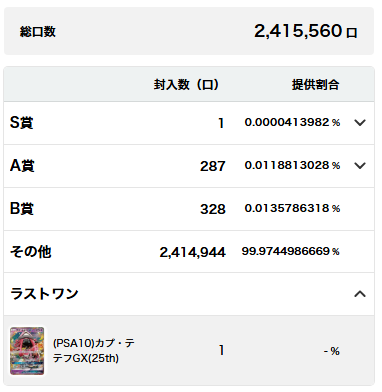The width and height of the screenshot is (382, 392).
Task: Click the 99.9744986669 percentage value
Action: (286, 251)
